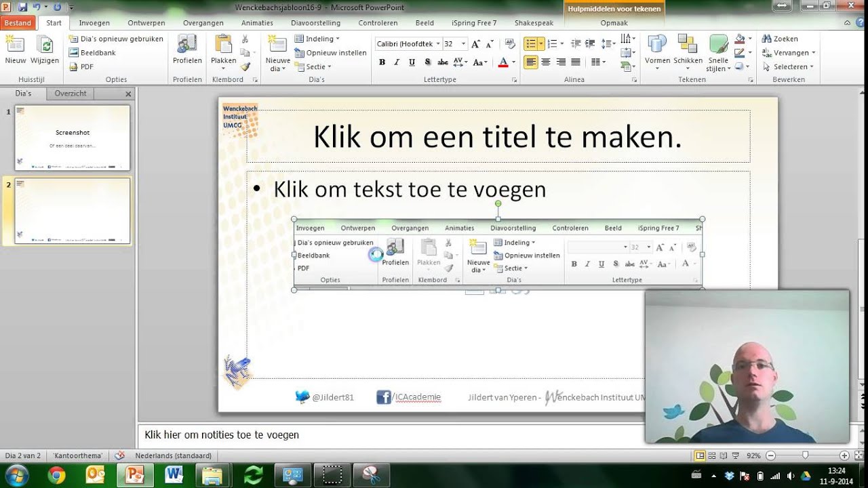Click the zoom slider handle
868x488 pixels.
click(805, 455)
